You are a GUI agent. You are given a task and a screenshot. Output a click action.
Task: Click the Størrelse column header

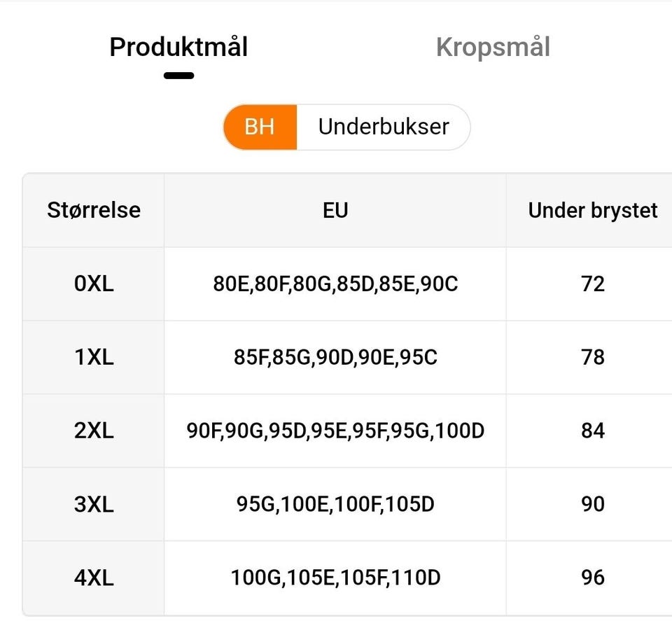[x=94, y=210]
